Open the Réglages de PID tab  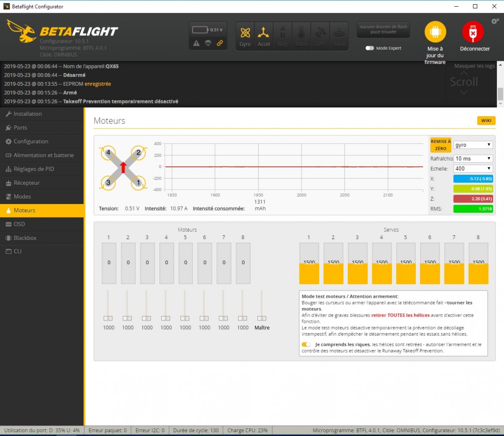pyautogui.click(x=34, y=169)
